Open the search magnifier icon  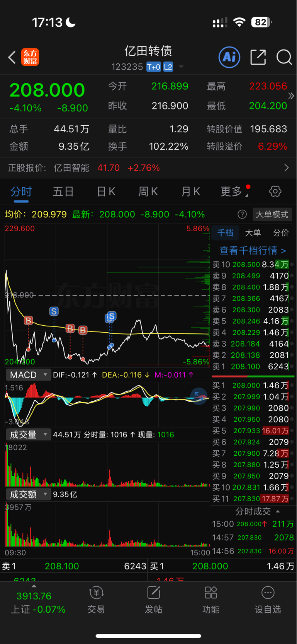284,57
